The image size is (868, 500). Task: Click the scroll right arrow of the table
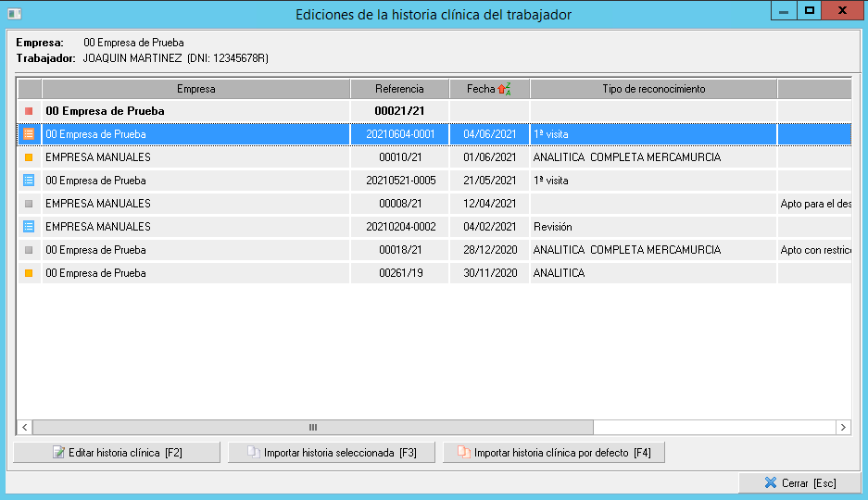pyautogui.click(x=843, y=427)
